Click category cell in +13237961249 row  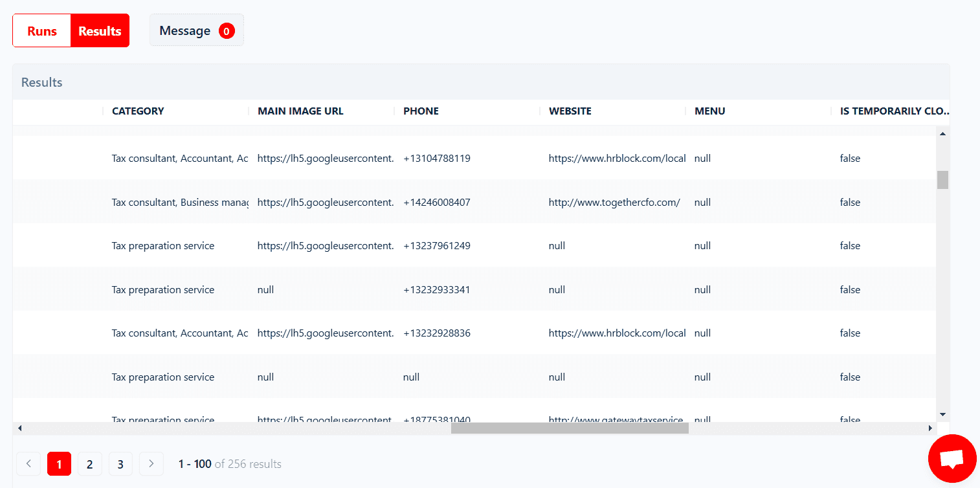click(163, 246)
